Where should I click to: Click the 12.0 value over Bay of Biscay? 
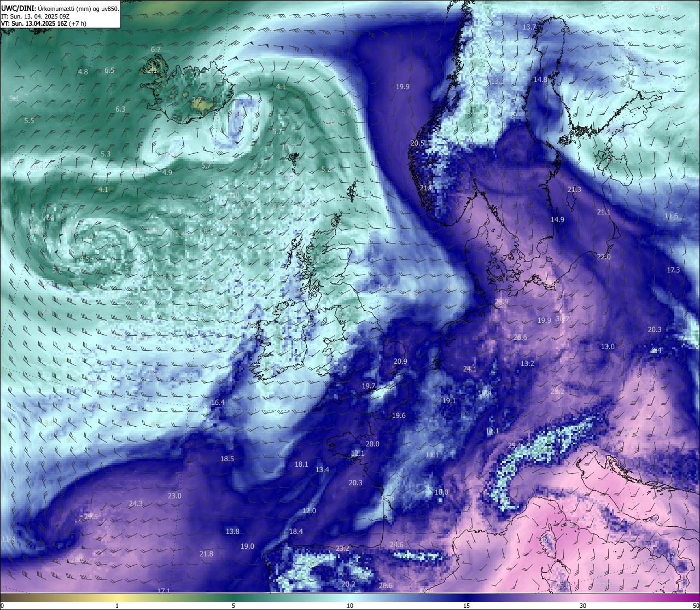(x=309, y=510)
